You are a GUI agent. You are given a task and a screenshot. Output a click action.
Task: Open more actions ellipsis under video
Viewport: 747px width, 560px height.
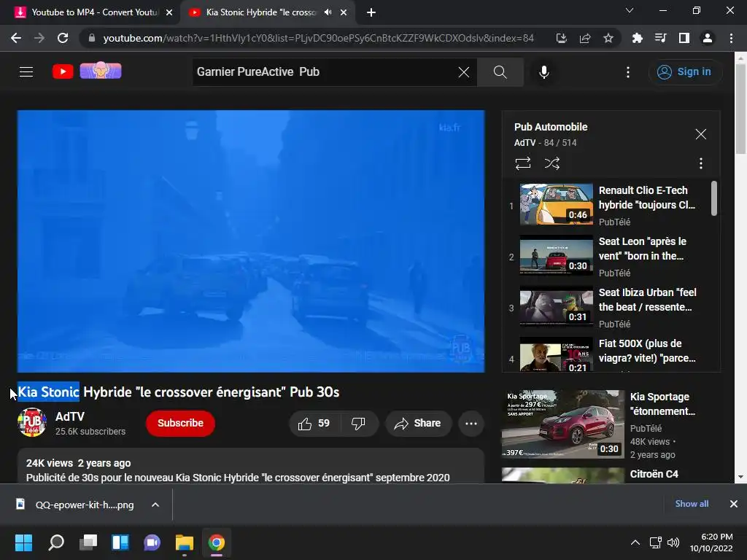pos(471,424)
